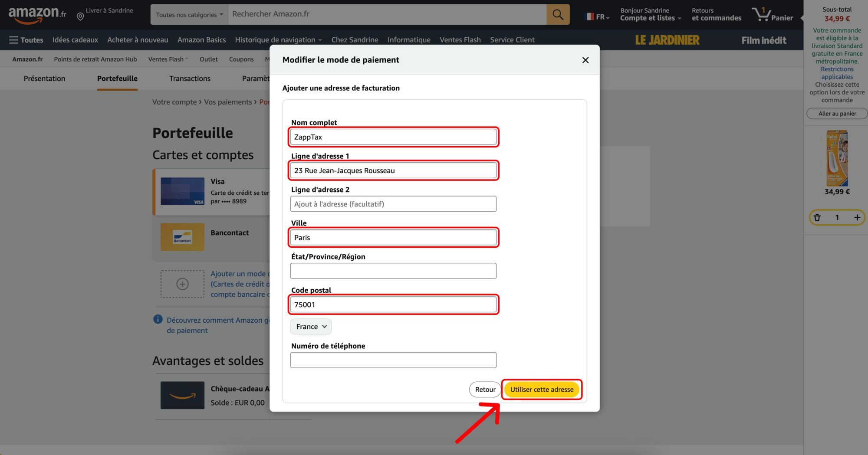Image resolution: width=868 pixels, height=455 pixels.
Task: Click the Amazon.fr logo
Action: [x=37, y=15]
